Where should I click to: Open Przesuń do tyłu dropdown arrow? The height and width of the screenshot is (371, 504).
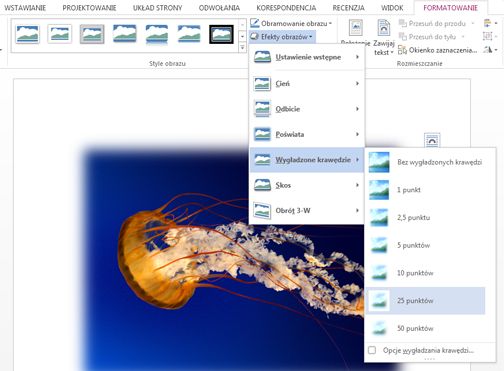(x=463, y=37)
